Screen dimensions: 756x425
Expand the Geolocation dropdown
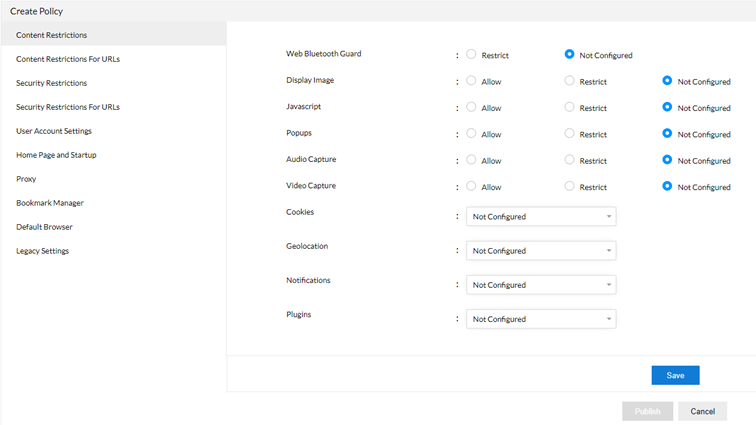541,251
